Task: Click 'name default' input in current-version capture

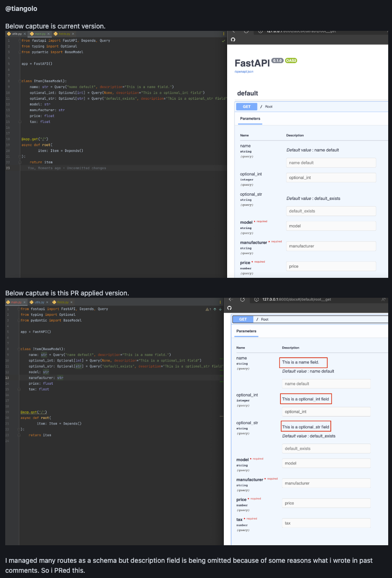Action: point(331,162)
